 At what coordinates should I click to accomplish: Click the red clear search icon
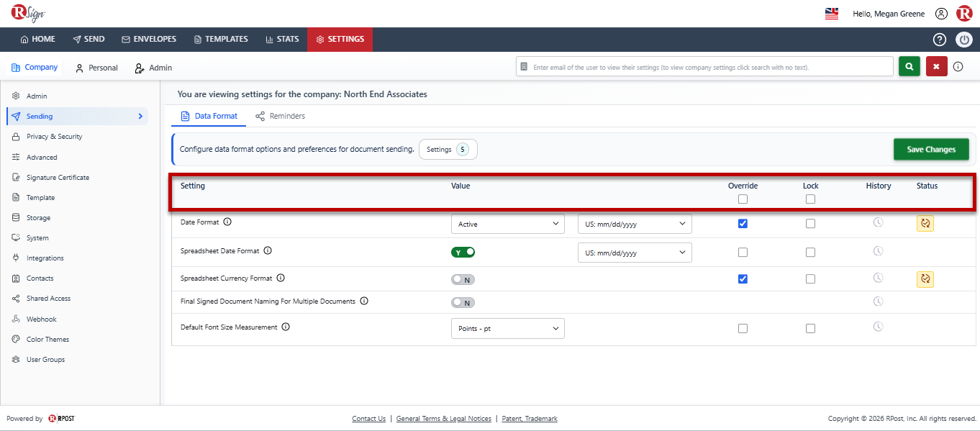[x=936, y=66]
